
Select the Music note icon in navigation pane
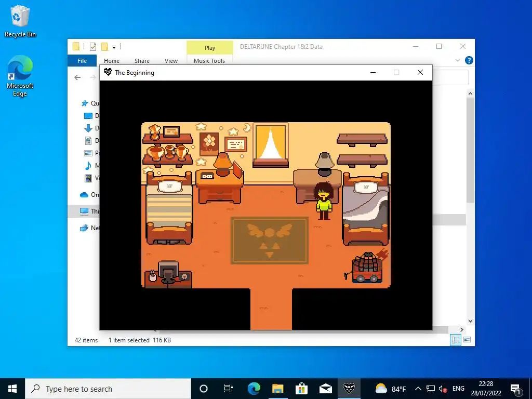click(88, 166)
